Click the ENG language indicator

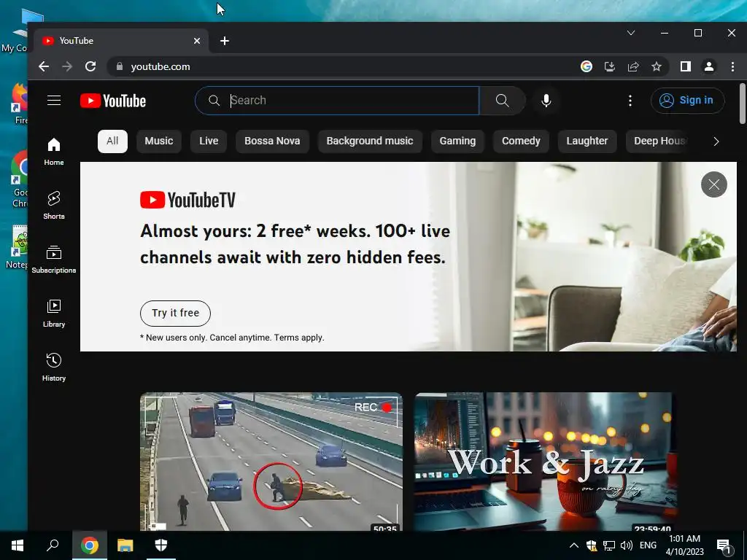(648, 545)
